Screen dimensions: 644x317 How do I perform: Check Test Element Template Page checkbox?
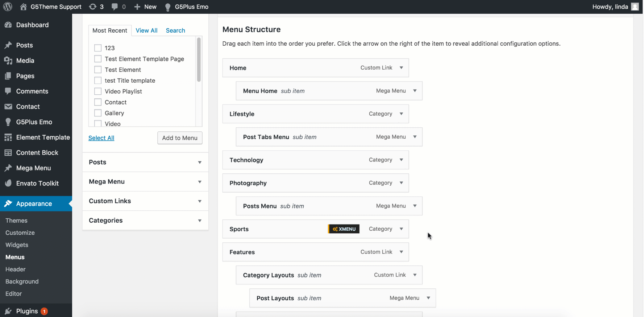(98, 58)
